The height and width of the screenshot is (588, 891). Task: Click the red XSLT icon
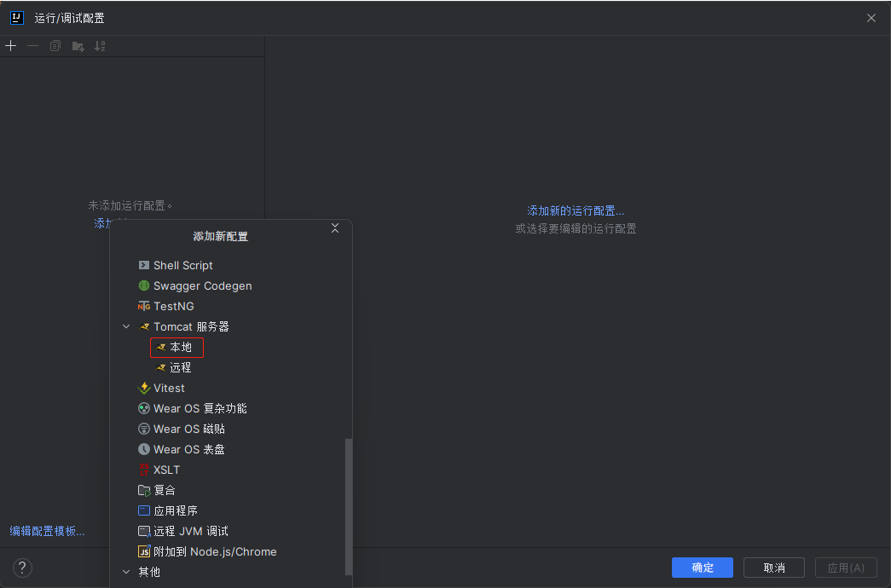pyautogui.click(x=144, y=470)
